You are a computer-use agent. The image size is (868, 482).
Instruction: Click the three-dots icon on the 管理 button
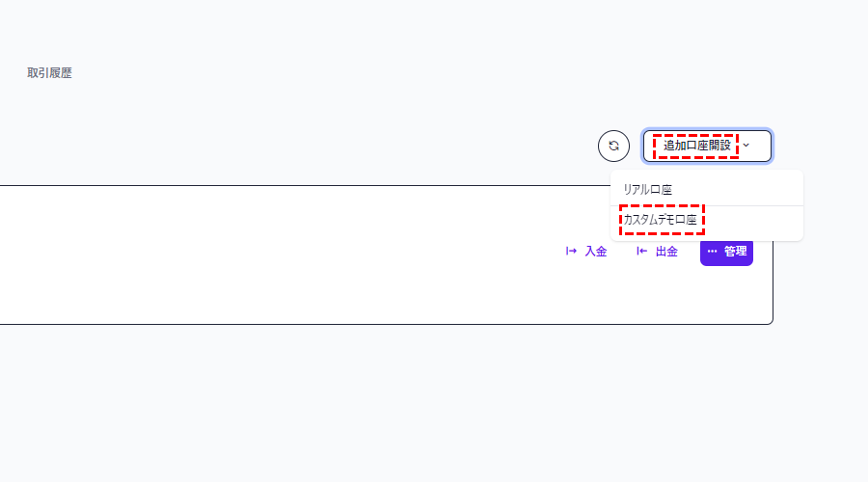click(x=712, y=252)
